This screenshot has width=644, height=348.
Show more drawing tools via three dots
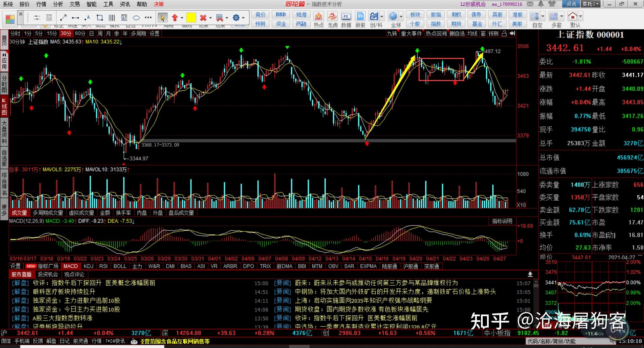(x=148, y=17)
